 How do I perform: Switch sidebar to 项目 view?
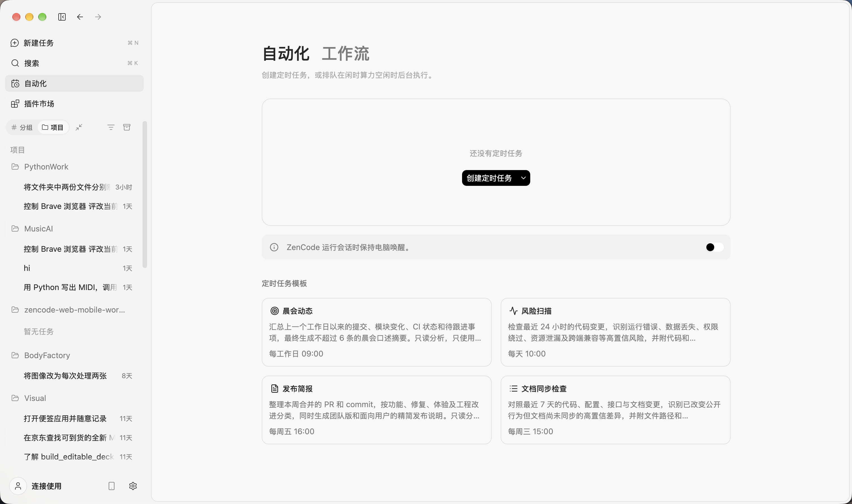pyautogui.click(x=53, y=127)
